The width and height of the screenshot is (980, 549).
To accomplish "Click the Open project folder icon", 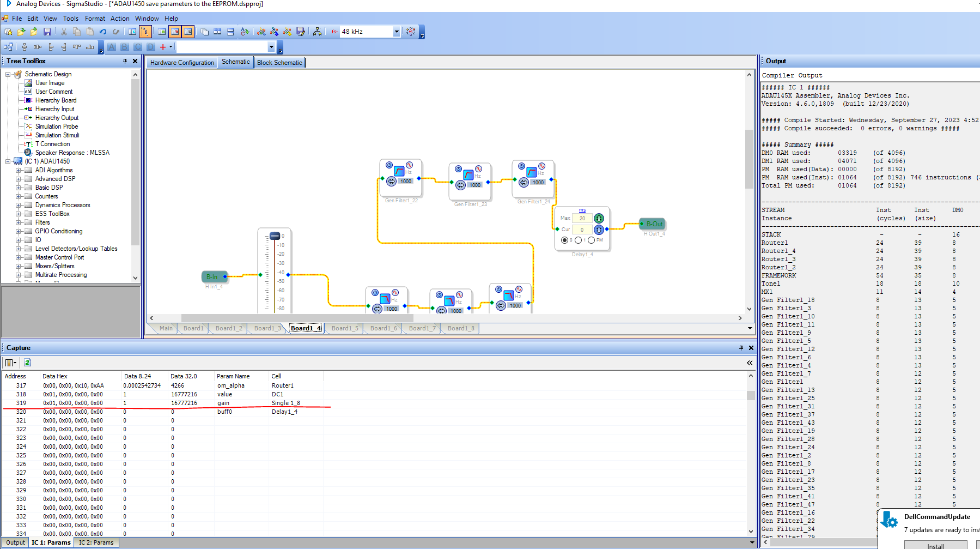I will pos(21,32).
